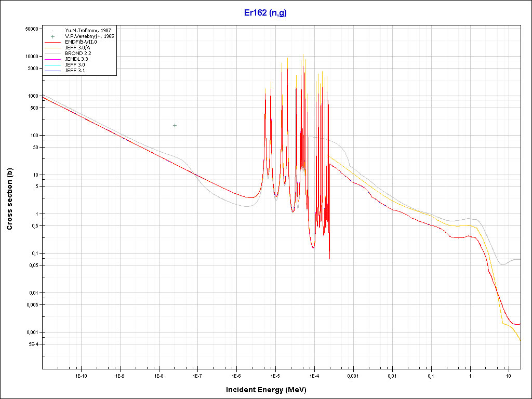Click the green plus data point marker on the plot
The image size is (532, 399).
(175, 125)
